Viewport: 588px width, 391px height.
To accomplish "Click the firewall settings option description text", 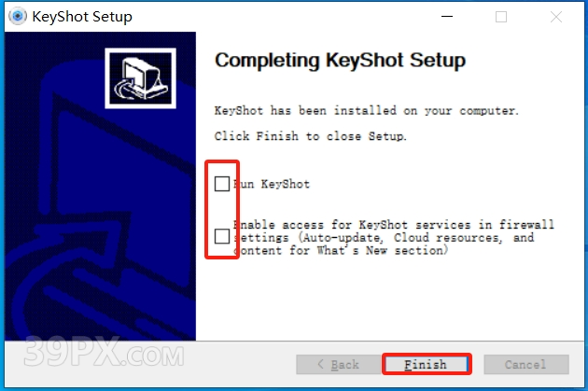I will pyautogui.click(x=393, y=237).
